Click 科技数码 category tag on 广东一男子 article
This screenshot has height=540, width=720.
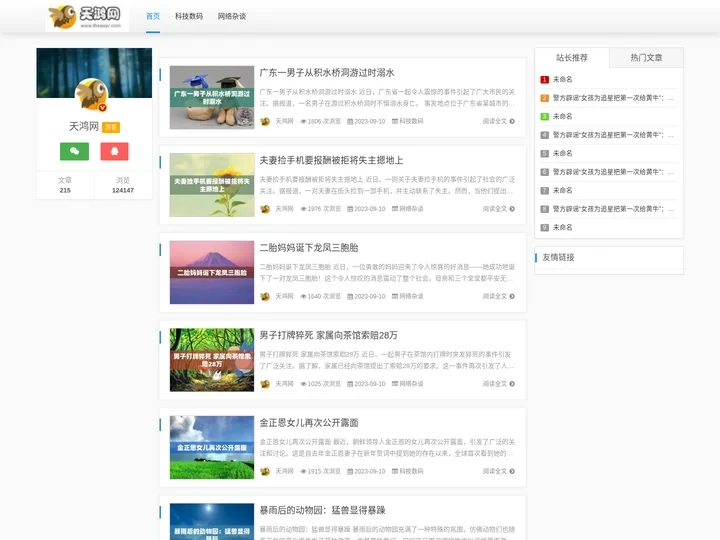411,121
